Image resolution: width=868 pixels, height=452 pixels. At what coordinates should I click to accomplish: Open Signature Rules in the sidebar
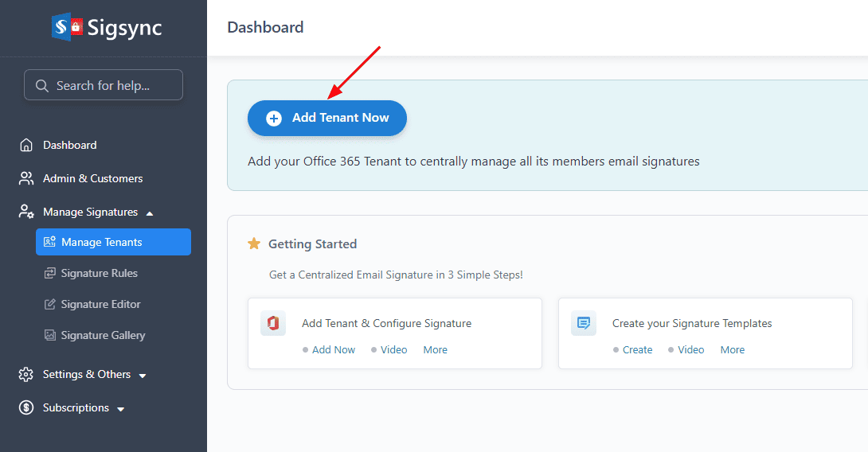point(99,273)
